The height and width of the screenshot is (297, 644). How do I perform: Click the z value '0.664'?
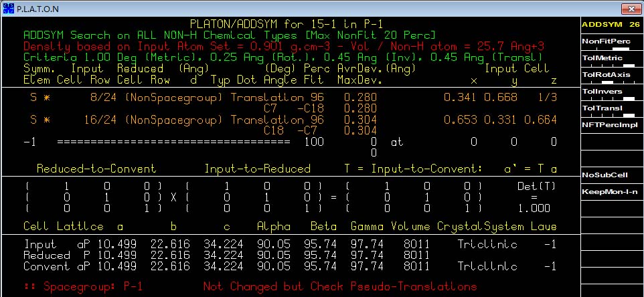click(x=540, y=120)
